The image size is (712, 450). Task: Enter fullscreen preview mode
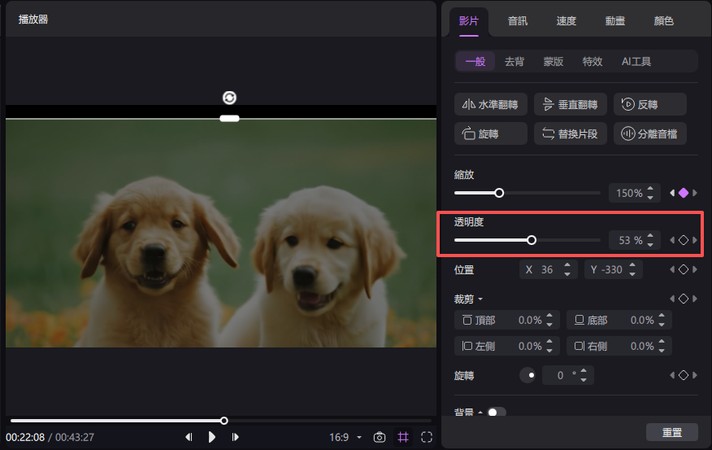tap(426, 437)
